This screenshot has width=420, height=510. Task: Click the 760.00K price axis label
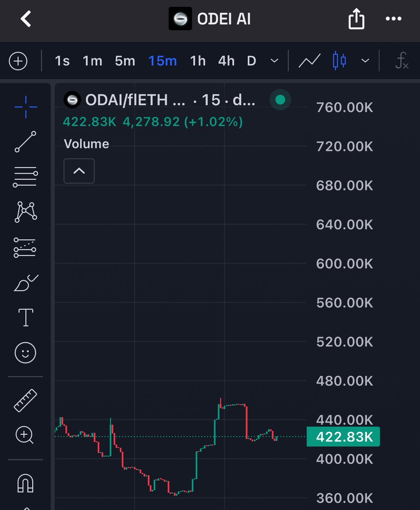coord(345,108)
